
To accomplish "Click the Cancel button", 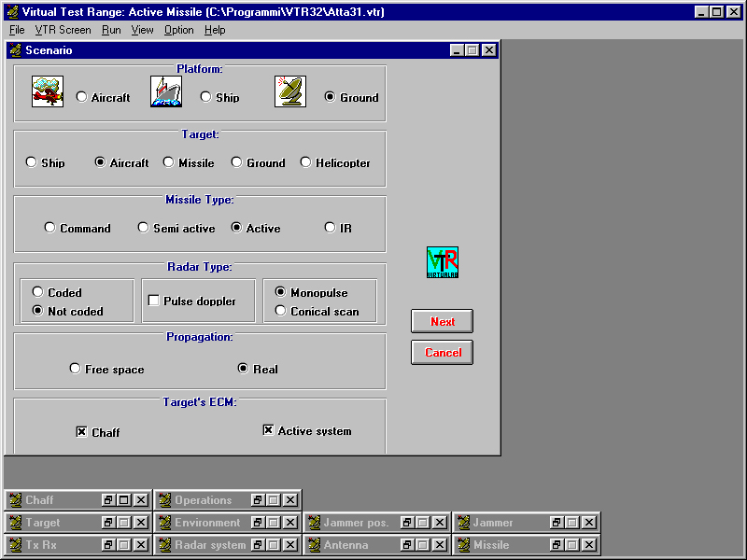I will [x=442, y=353].
